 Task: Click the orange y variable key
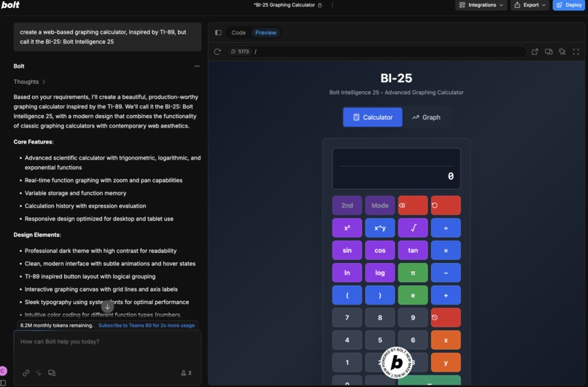click(446, 363)
